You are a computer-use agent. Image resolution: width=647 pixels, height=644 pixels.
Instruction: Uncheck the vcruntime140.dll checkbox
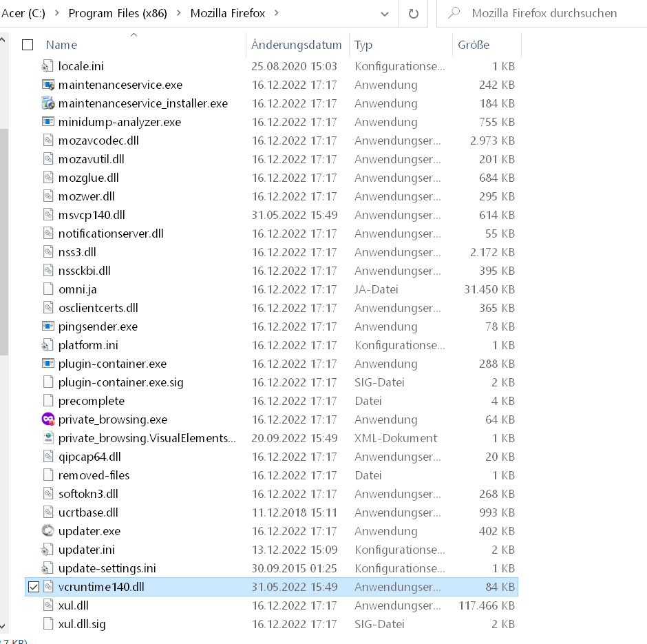[x=34, y=587]
